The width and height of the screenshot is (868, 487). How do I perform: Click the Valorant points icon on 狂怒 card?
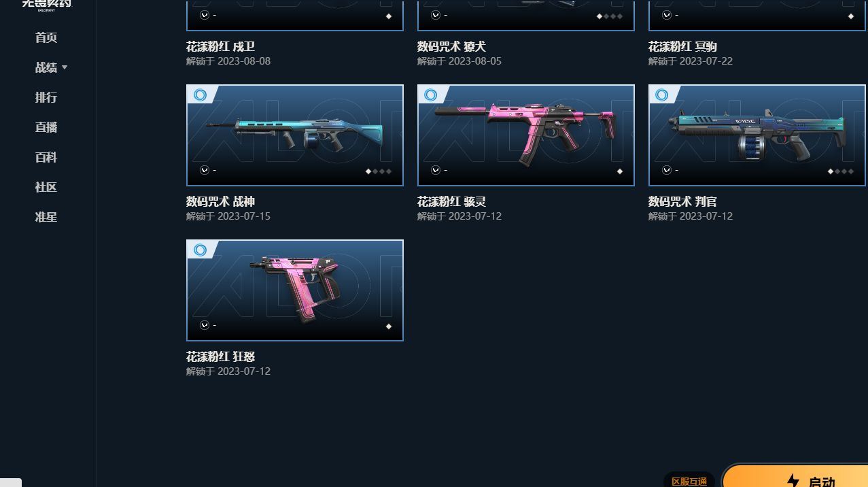[205, 325]
